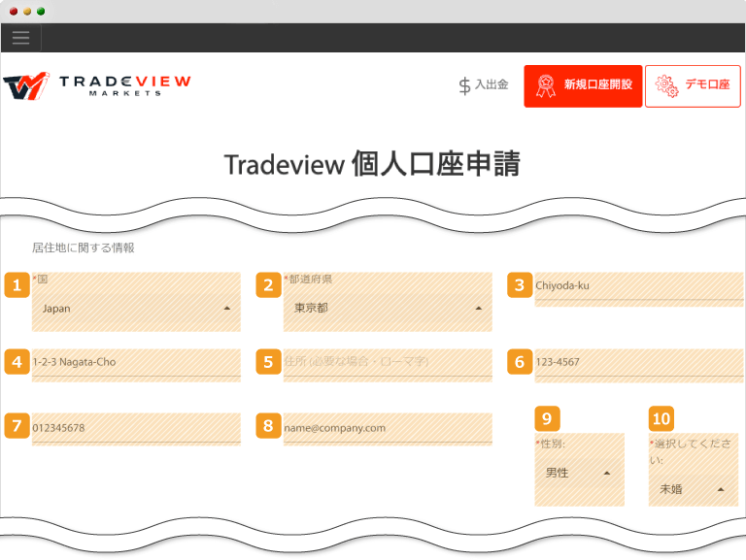This screenshot has width=746, height=560.
Task: Click the arrow of the Japan dropdown
Action: click(227, 309)
